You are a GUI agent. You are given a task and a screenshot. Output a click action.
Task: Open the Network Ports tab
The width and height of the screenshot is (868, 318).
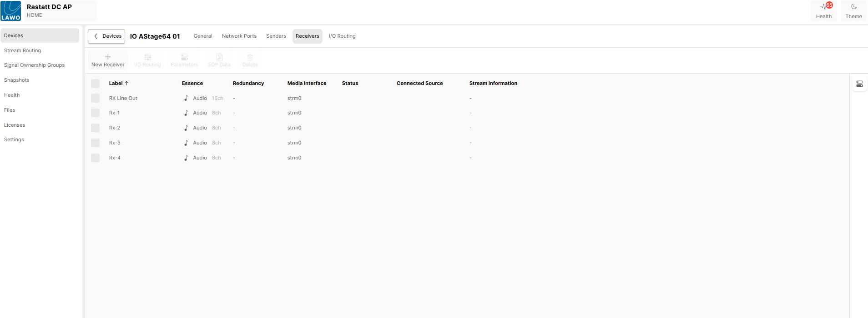(x=239, y=36)
